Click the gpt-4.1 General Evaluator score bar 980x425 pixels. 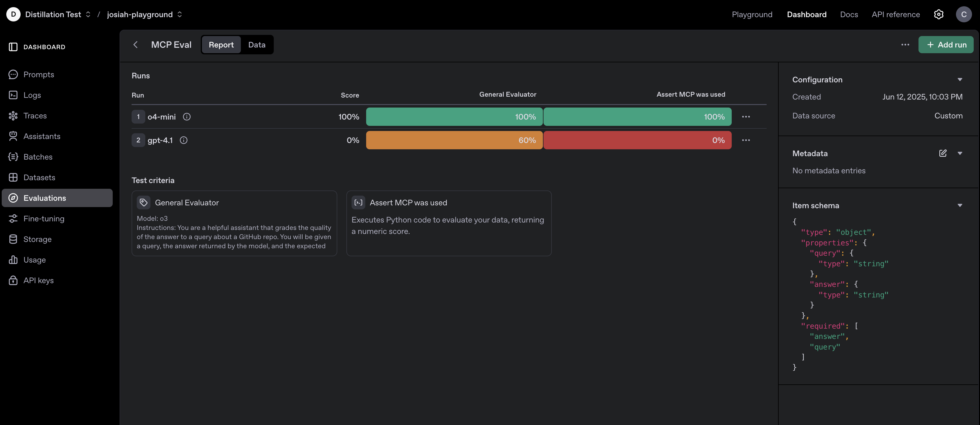[454, 140]
